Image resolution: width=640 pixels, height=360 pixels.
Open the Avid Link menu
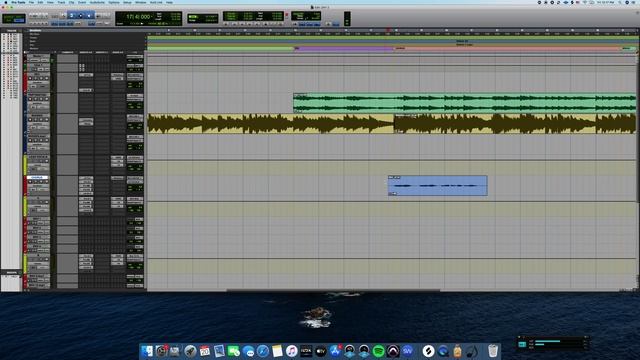click(156, 2)
